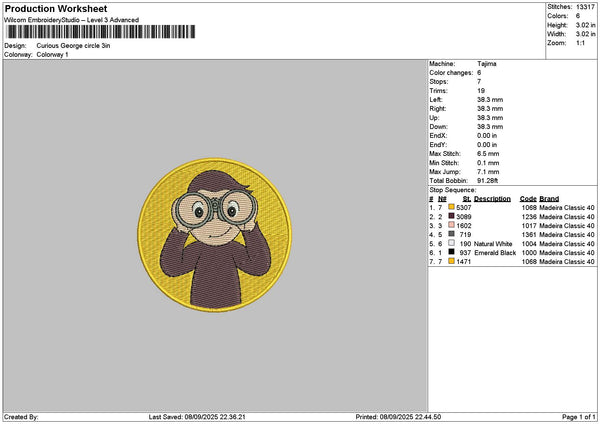Click the Height value '3.02 in'
Viewport: 600px width, 424px height.
coord(585,25)
